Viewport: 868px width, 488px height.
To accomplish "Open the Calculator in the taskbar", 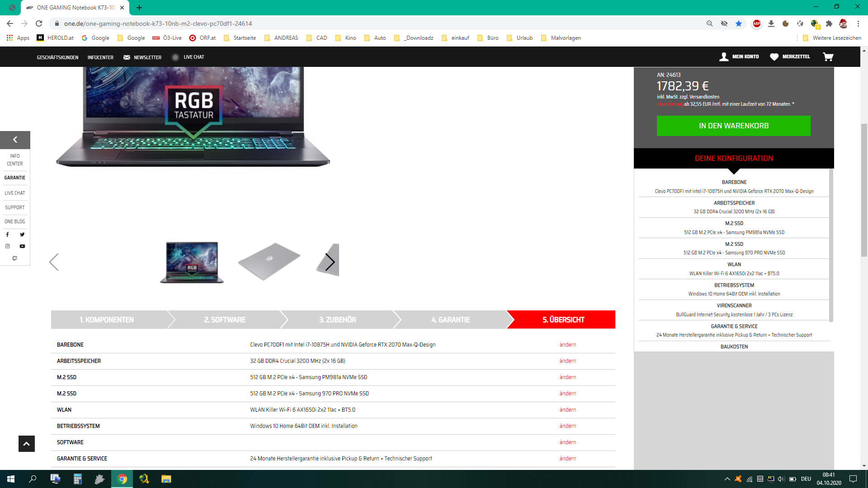I will click(x=78, y=479).
